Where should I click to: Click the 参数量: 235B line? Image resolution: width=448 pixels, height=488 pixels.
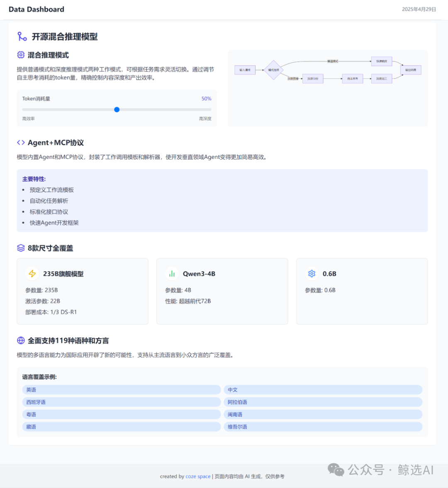click(x=41, y=290)
